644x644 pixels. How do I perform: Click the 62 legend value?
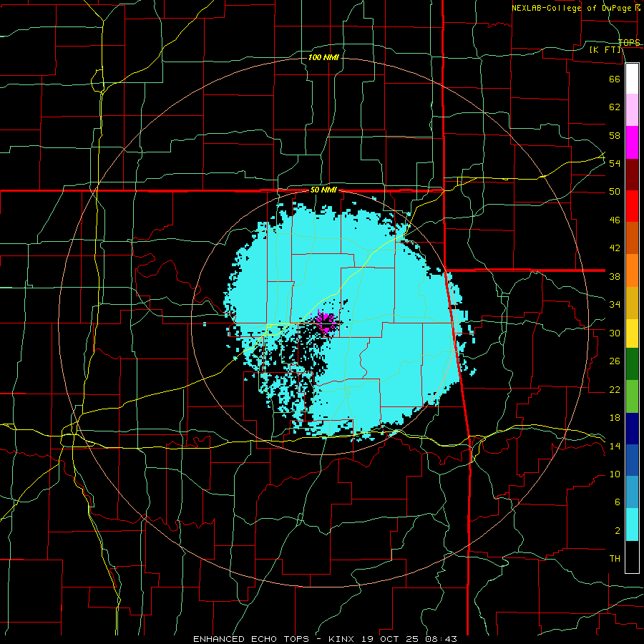[615, 107]
